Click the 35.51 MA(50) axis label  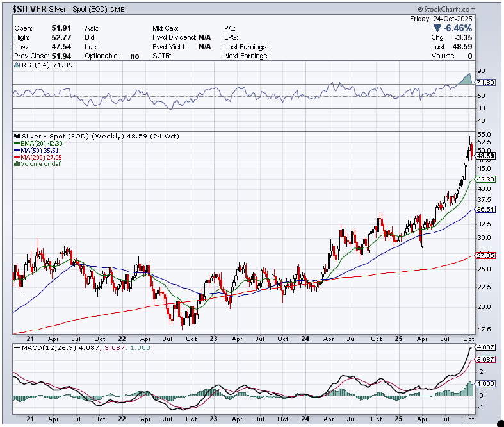pos(485,209)
